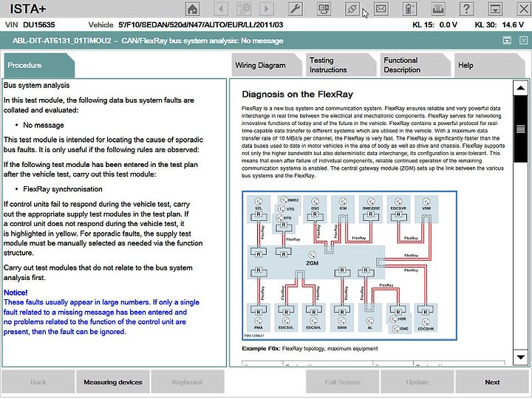Collapse the test module header panel icon
This screenshot has width=532, height=399.
point(507,41)
